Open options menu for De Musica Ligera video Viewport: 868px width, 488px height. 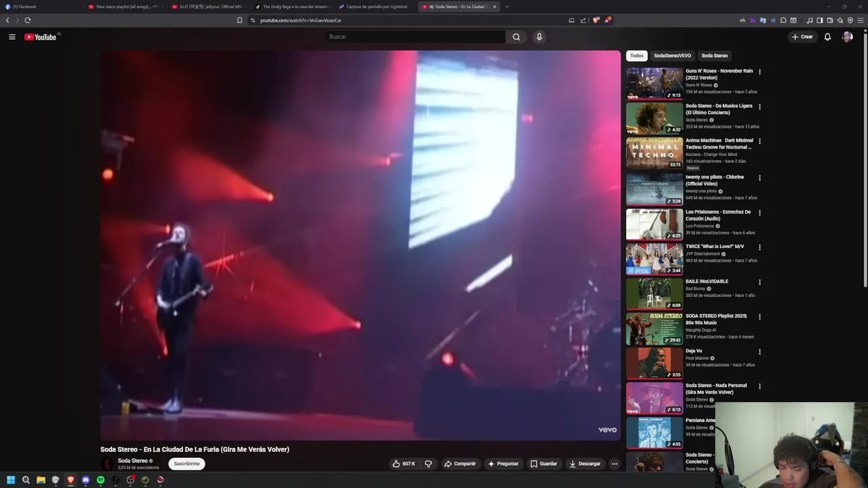pyautogui.click(x=759, y=106)
